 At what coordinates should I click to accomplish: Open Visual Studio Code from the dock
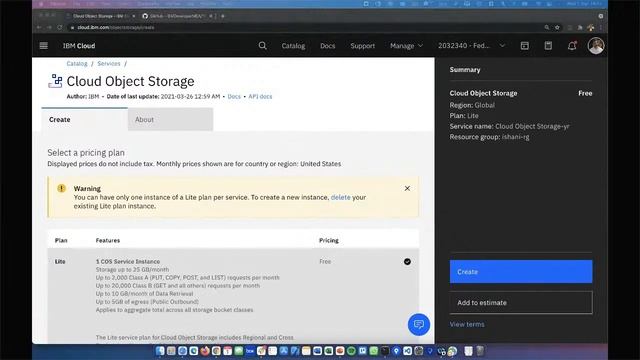407,351
